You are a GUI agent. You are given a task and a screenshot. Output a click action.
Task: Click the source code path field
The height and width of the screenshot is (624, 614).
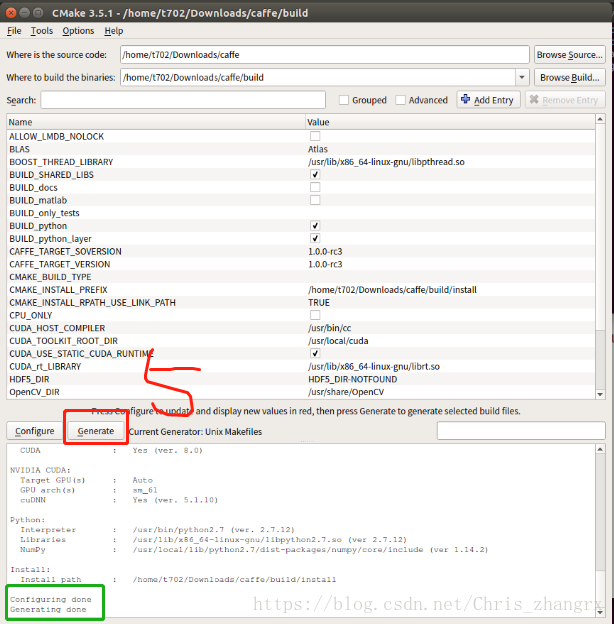(x=325, y=55)
